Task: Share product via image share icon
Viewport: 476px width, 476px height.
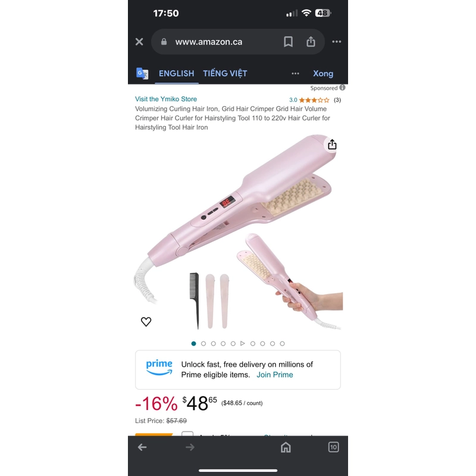Action: (x=332, y=145)
